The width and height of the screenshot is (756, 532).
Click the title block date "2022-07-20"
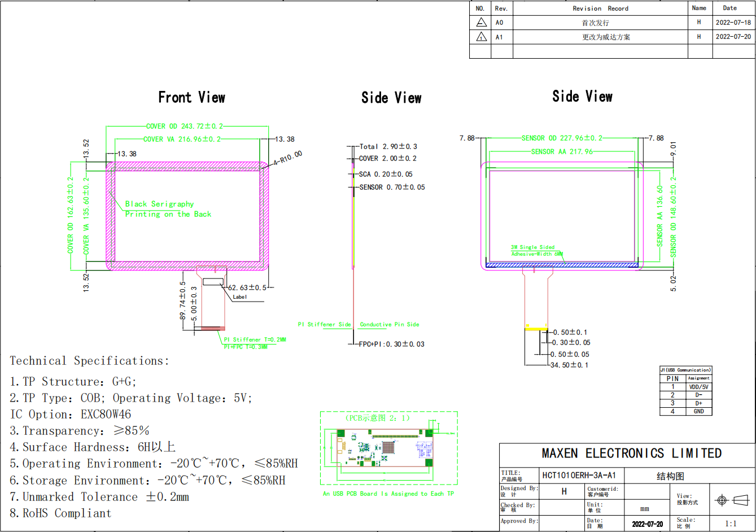tap(648, 524)
